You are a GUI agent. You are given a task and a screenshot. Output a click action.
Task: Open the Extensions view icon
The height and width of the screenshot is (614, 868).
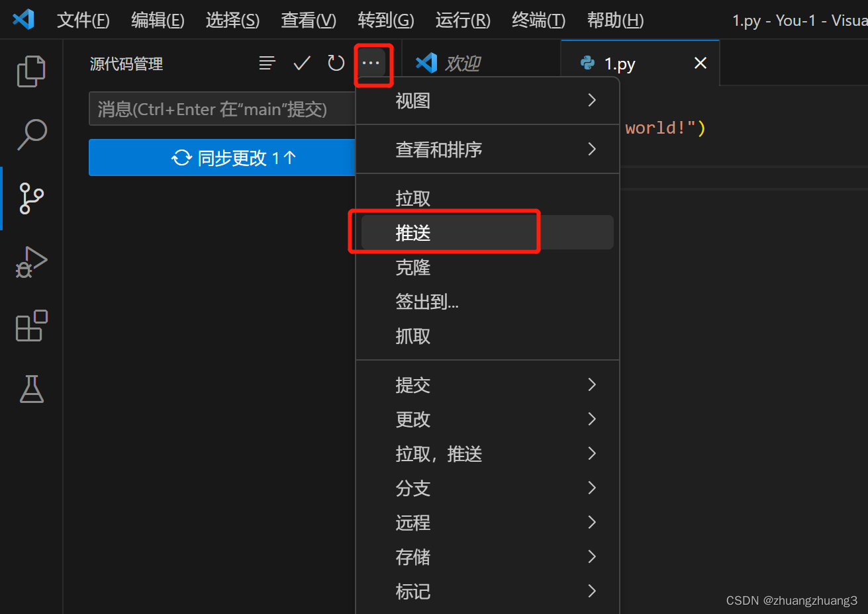(x=31, y=326)
